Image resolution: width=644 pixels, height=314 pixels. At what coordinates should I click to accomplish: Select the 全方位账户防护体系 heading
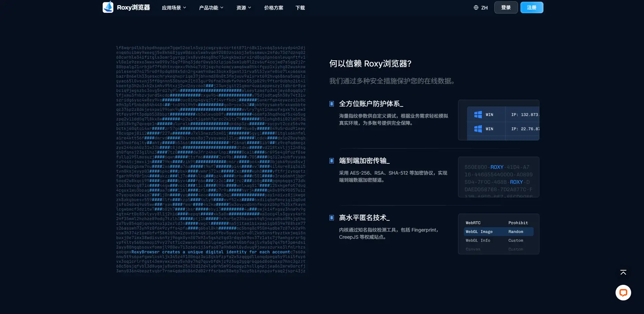coord(371,104)
